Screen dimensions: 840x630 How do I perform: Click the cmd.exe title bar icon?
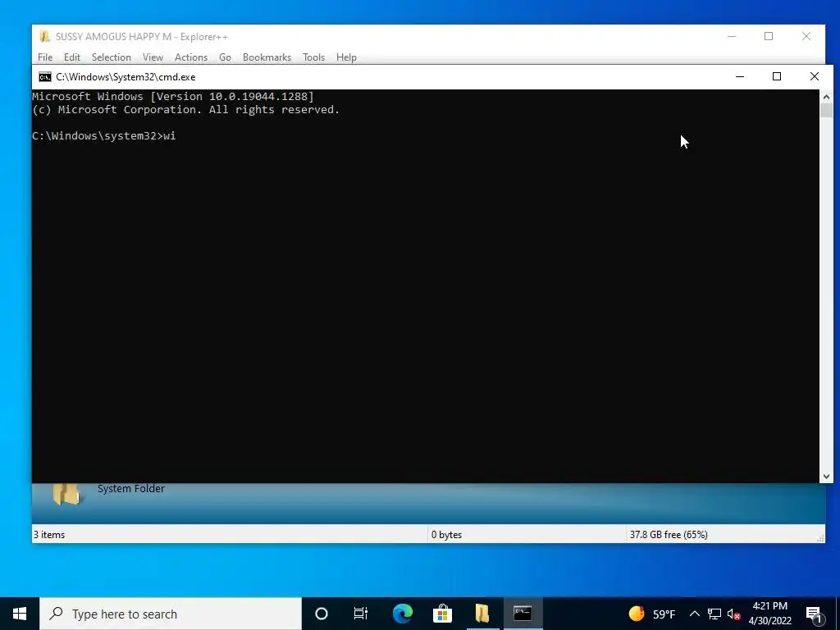pos(45,77)
